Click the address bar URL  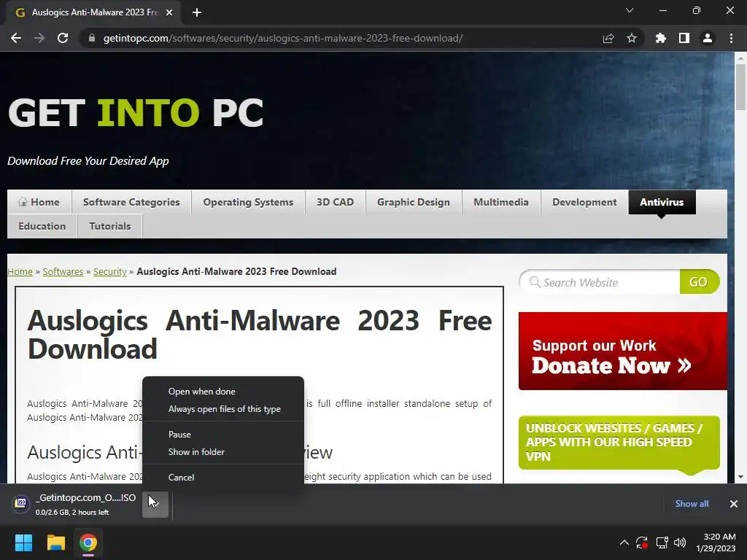tap(283, 38)
